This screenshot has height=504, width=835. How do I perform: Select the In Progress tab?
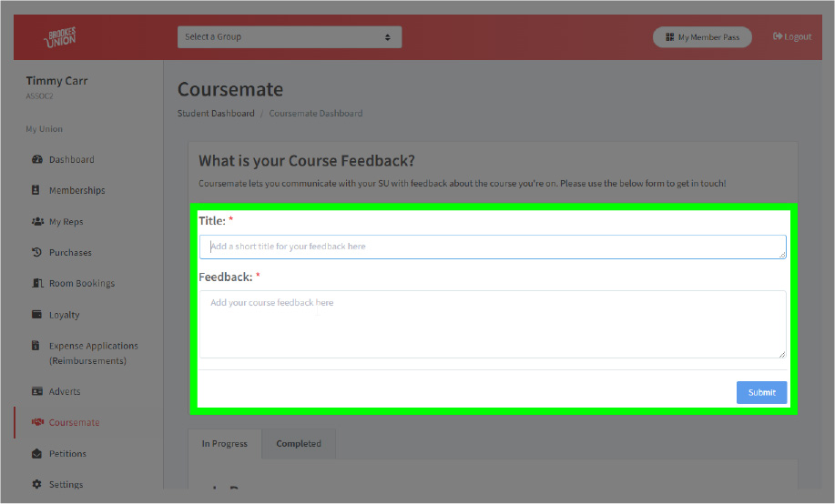click(224, 444)
